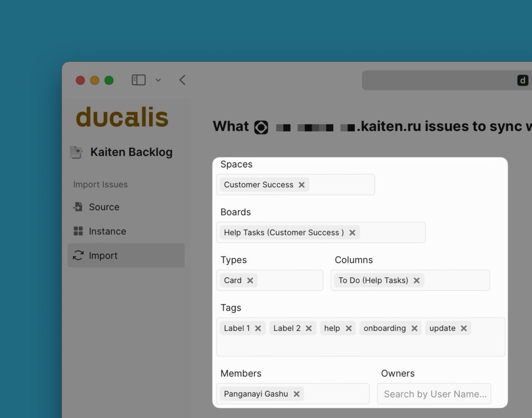This screenshot has width=532, height=418.
Task: Click the Owners search field
Action: (x=434, y=394)
